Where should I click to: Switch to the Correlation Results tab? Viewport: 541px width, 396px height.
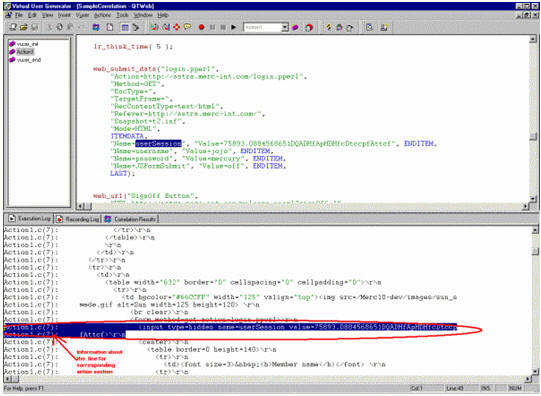click(131, 219)
